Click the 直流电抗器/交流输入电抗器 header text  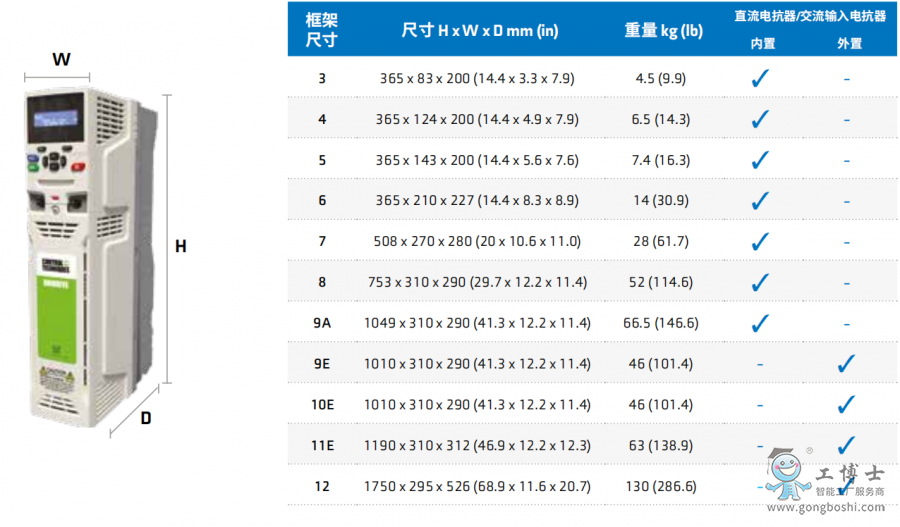point(809,16)
